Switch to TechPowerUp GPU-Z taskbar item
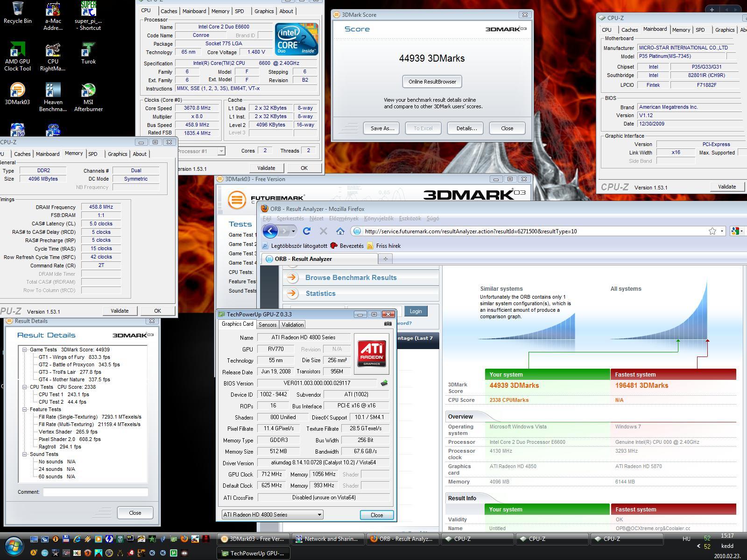The image size is (747, 560). click(254, 553)
